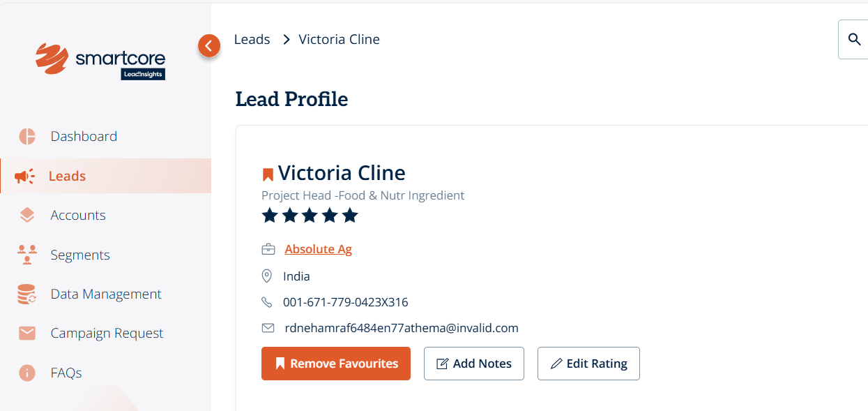Open search with the magnifier icon
This screenshot has height=411, width=868.
click(854, 39)
